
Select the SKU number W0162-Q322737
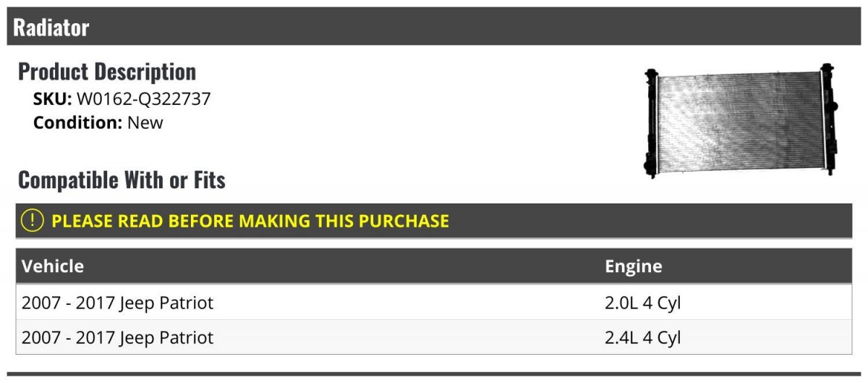(x=143, y=99)
